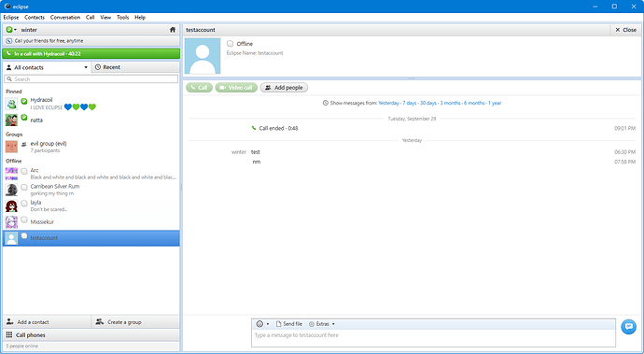Show messages from Yesterday

(388, 103)
